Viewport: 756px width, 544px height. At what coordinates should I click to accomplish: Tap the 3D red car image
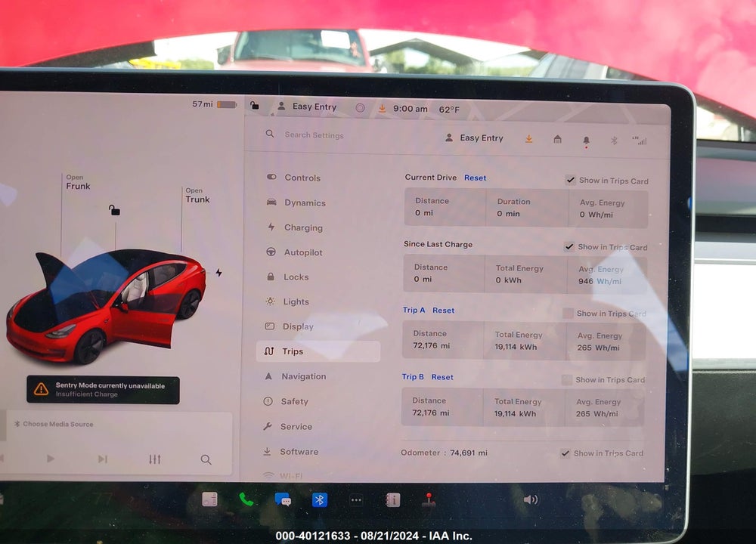click(x=106, y=305)
